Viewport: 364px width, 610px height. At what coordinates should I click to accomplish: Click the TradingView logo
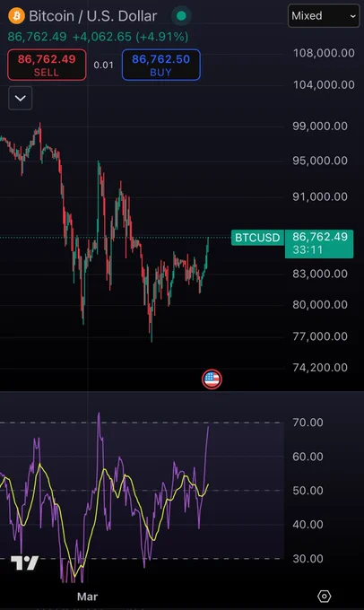coord(24,562)
